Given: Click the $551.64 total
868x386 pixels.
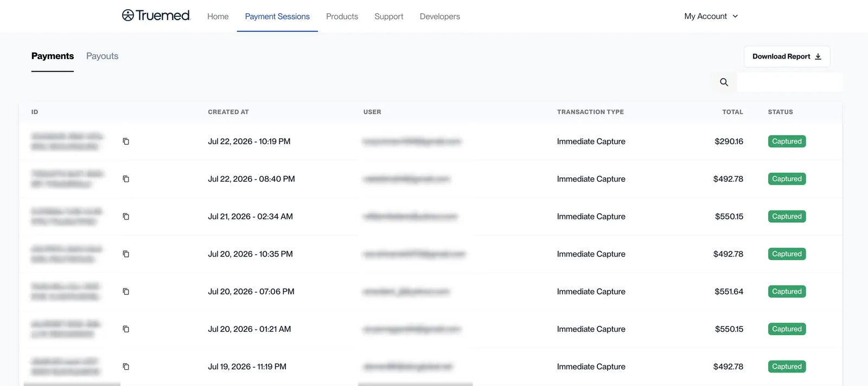Looking at the screenshot, I should (729, 292).
